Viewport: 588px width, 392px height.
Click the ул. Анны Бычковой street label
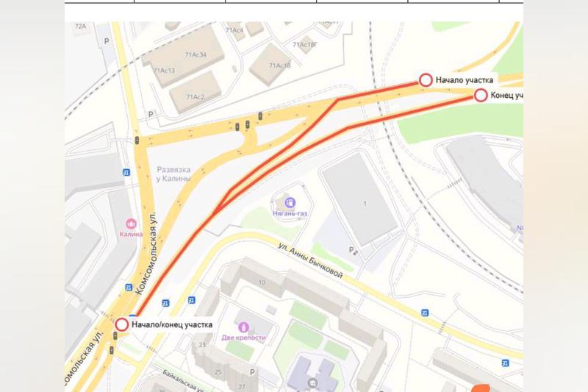[x=310, y=260]
